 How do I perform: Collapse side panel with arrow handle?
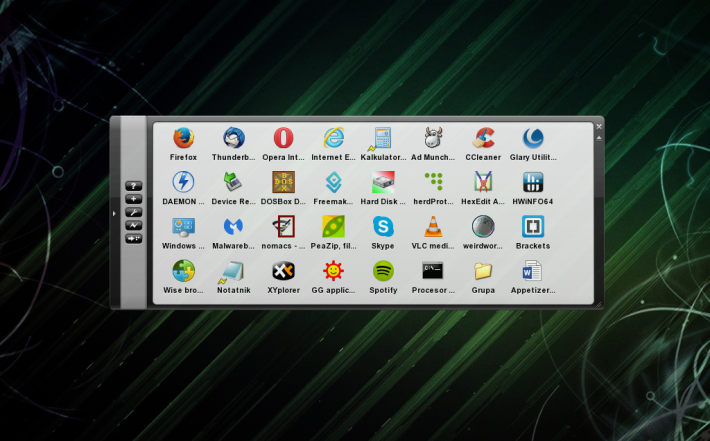pyautogui.click(x=114, y=213)
